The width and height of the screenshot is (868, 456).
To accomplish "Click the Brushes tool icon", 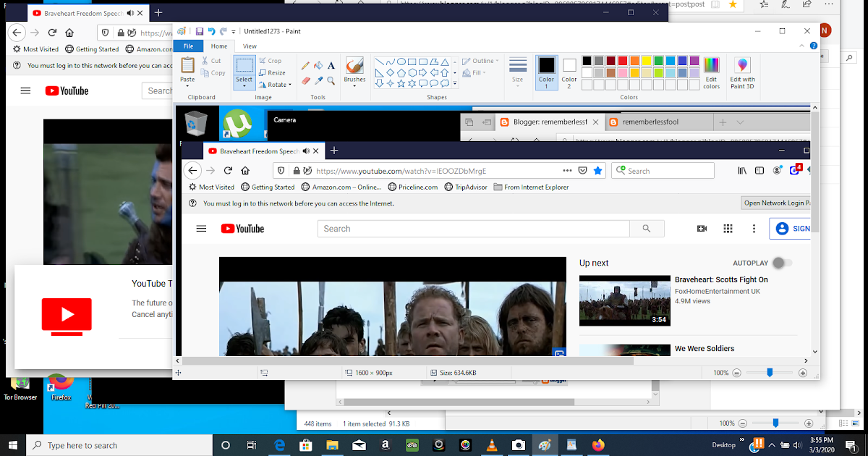I will 354,65.
